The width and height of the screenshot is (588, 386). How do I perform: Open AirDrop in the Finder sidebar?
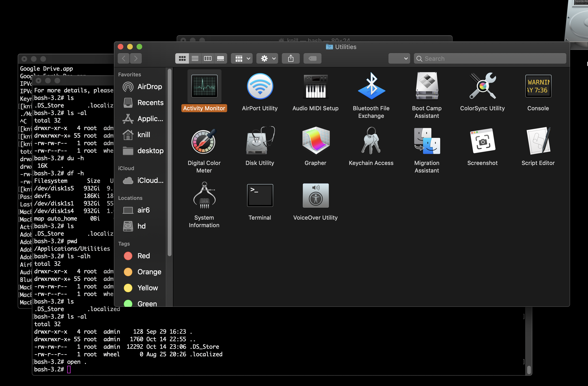[149, 87]
